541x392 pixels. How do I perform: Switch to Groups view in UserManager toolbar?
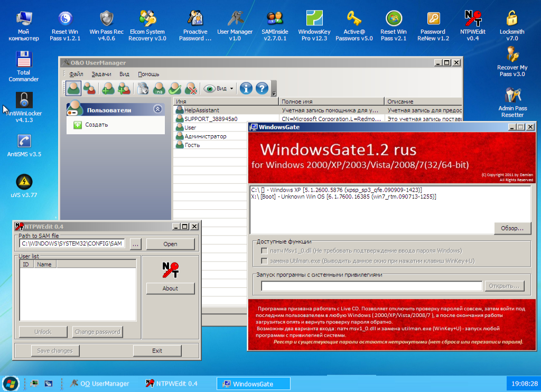click(x=90, y=88)
